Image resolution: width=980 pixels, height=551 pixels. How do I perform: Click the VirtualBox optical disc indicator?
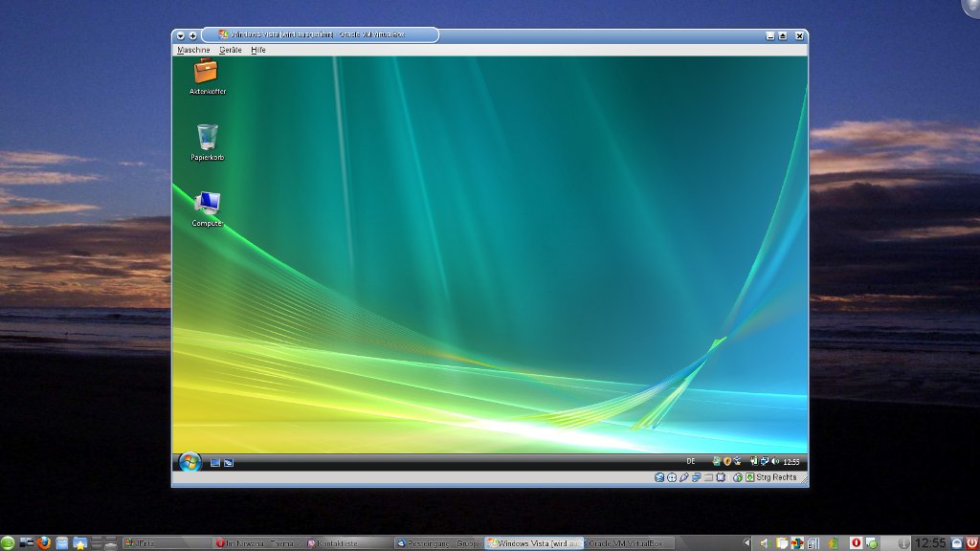coord(671,477)
